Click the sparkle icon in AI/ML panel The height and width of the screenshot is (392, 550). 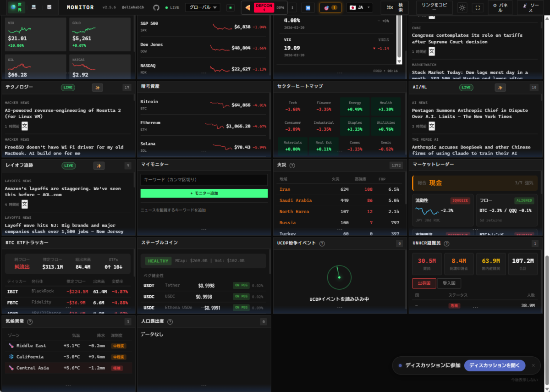click(500, 88)
